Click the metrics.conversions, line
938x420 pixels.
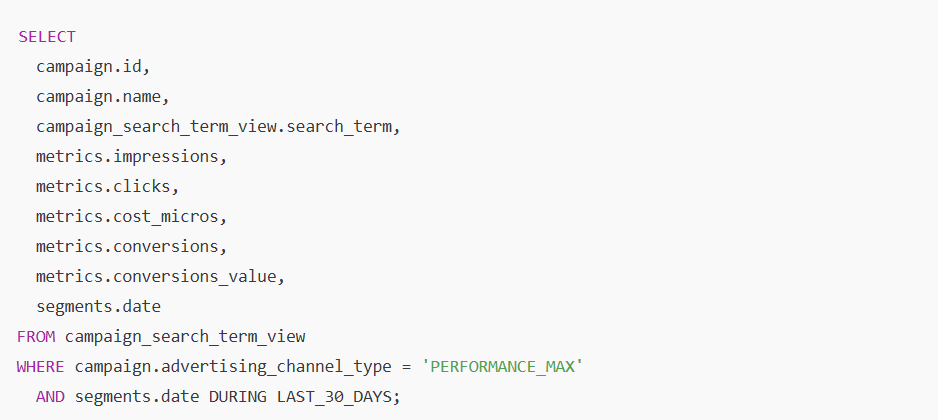(x=131, y=247)
